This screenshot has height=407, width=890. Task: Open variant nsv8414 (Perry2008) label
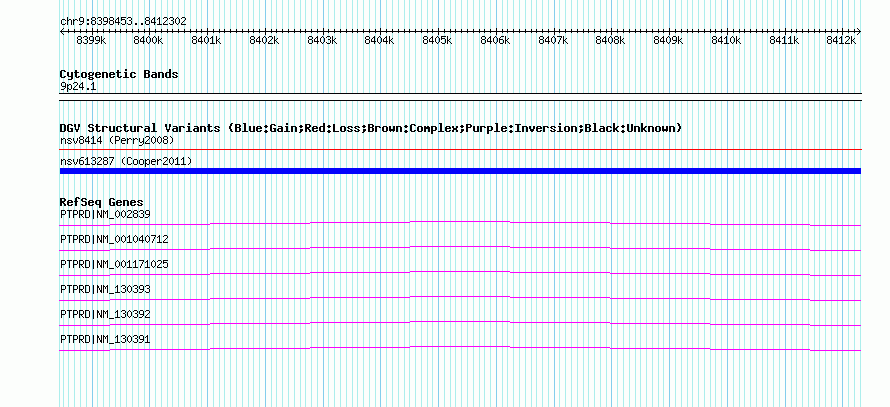(117, 140)
